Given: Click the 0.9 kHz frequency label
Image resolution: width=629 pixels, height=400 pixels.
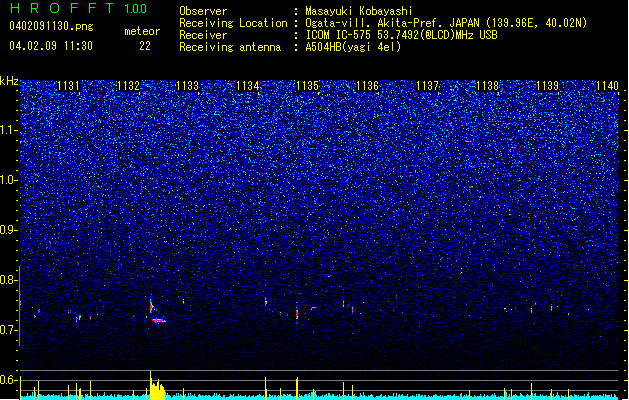Looking at the screenshot, I should [9, 230].
